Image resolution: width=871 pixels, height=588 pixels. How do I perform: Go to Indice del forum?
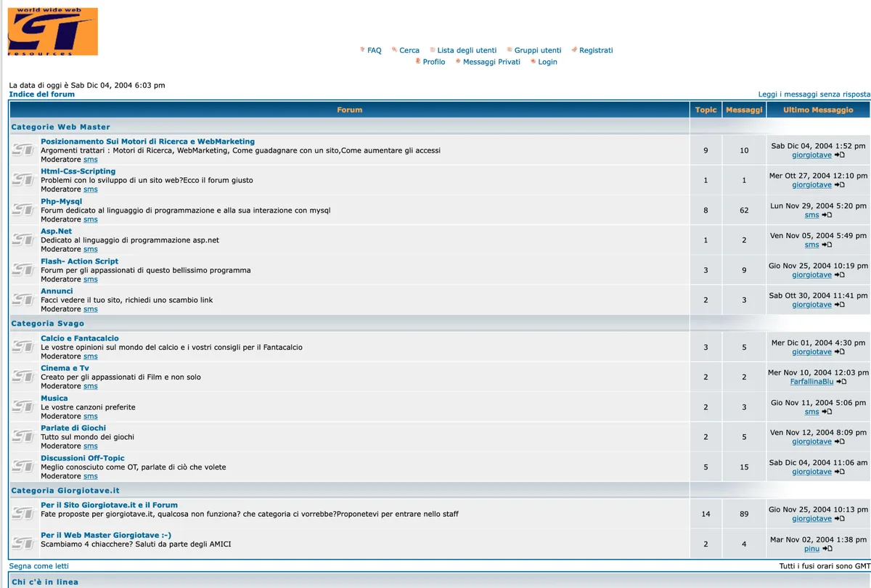(42, 94)
